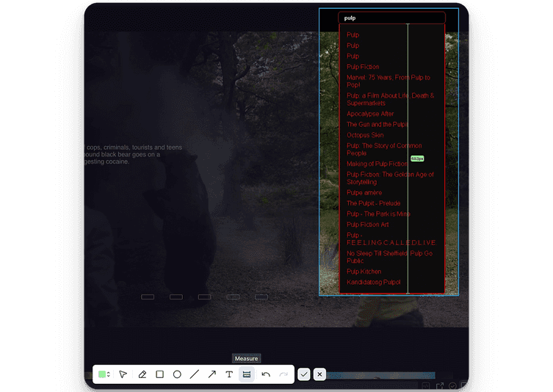Open 'The Pulpit - Prelude' result
The width and height of the screenshot is (553, 392).
(x=374, y=203)
